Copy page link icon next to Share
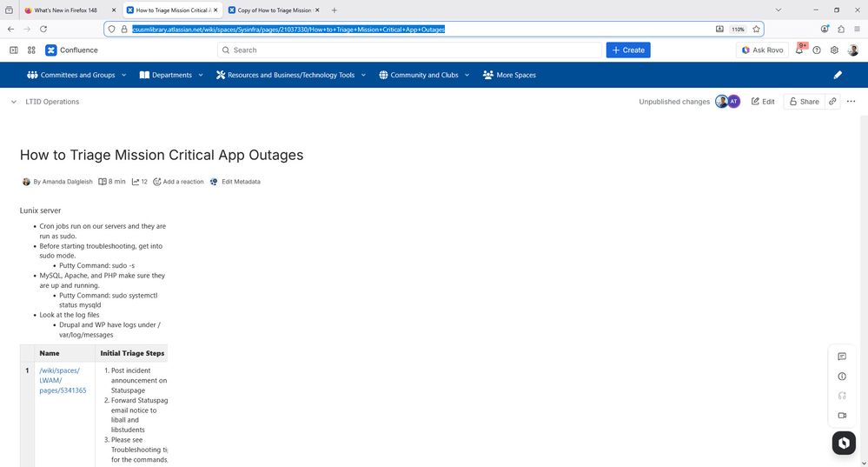Viewport: 868px width, 467px height. click(832, 102)
